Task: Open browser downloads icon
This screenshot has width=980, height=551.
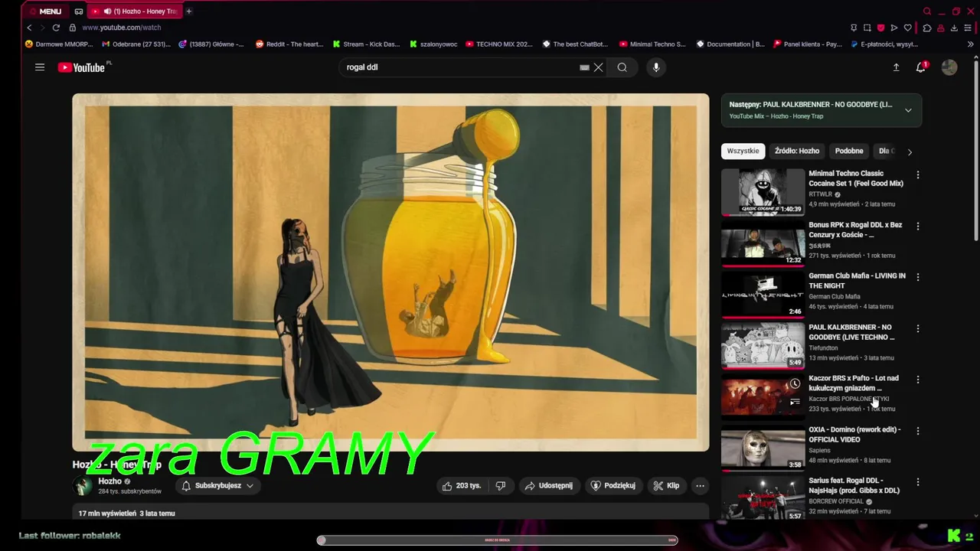Action: pyautogui.click(x=954, y=28)
